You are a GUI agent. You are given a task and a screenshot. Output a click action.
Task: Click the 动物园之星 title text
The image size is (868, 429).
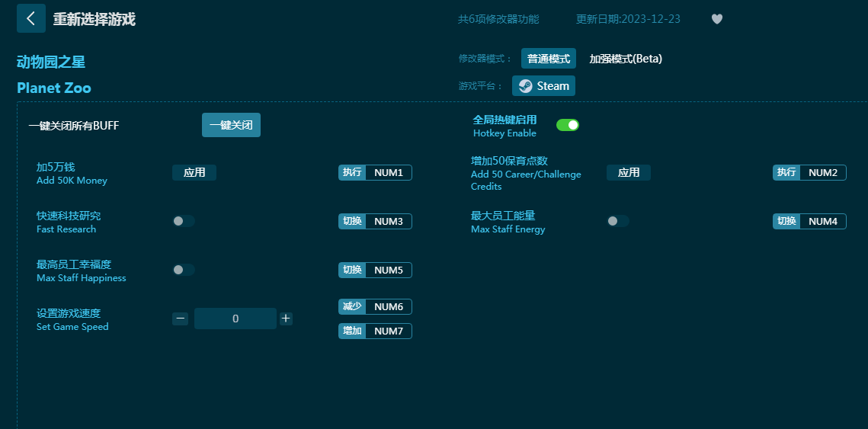pos(51,62)
